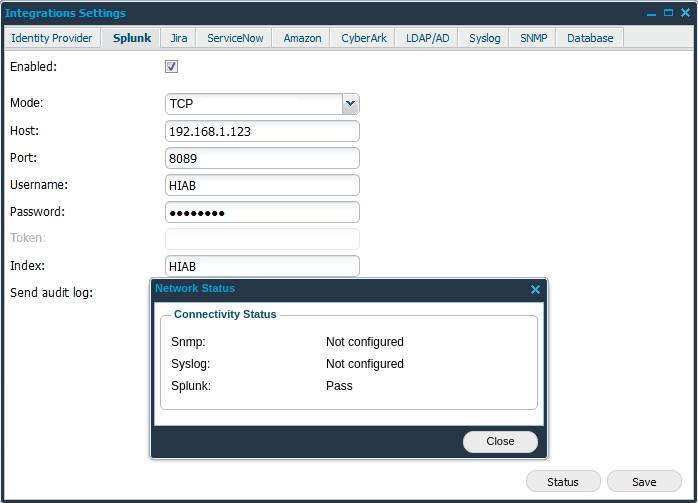Switch to the Database tab

coord(590,38)
